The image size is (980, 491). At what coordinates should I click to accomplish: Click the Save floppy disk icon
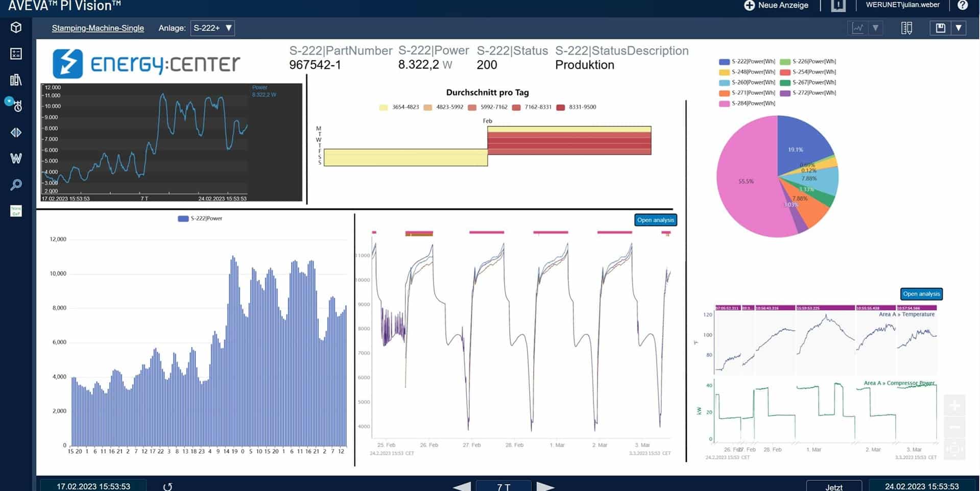coord(940,28)
